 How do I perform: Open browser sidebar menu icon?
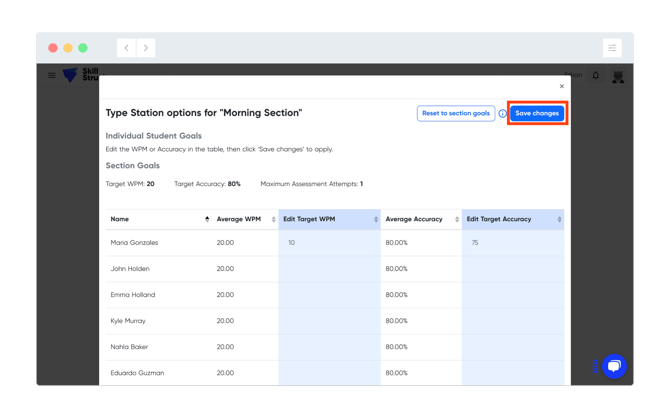click(x=612, y=48)
